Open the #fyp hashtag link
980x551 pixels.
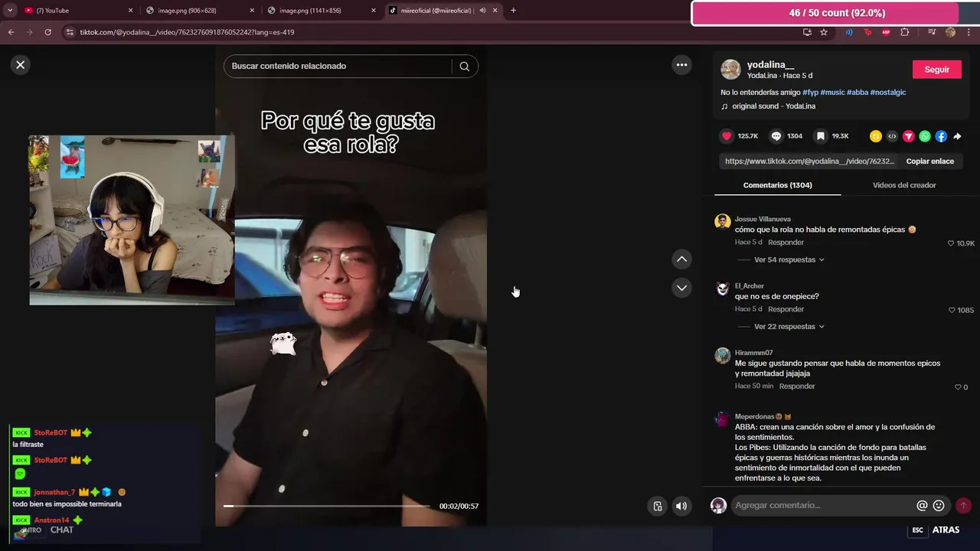[810, 93]
